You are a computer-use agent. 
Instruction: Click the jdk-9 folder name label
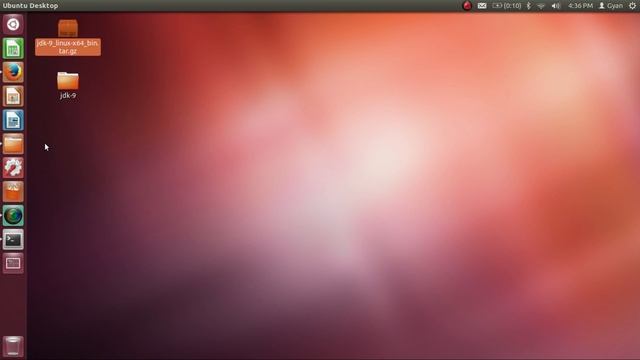click(x=68, y=95)
